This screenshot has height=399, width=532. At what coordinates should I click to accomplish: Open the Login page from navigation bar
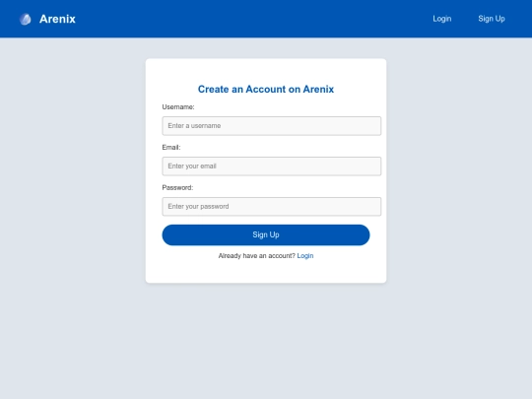(442, 19)
